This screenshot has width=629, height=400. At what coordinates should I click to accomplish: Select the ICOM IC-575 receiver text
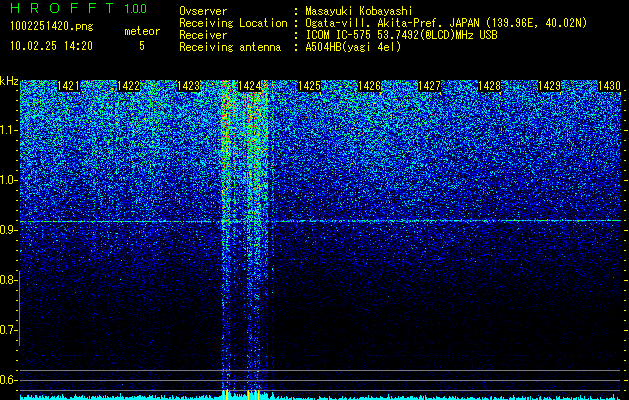(x=401, y=35)
